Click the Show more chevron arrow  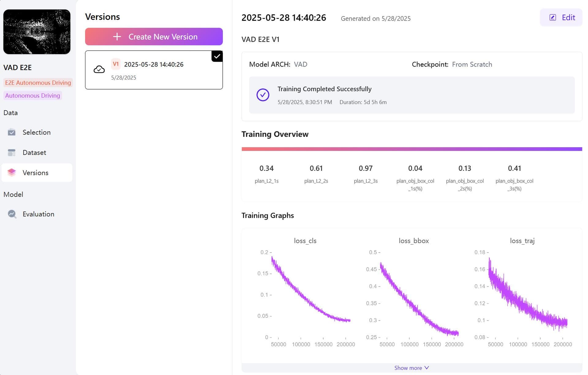(x=427, y=368)
